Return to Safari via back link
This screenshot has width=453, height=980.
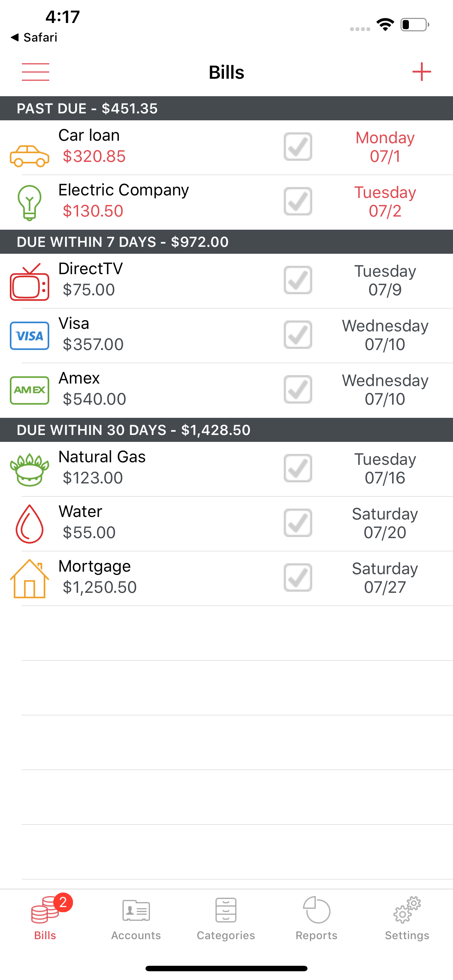click(x=34, y=37)
